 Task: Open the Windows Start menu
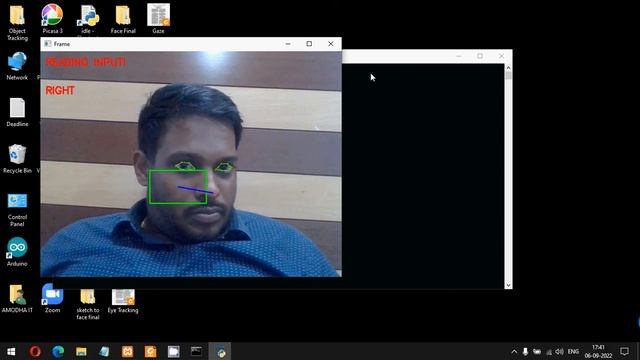coord(11,351)
